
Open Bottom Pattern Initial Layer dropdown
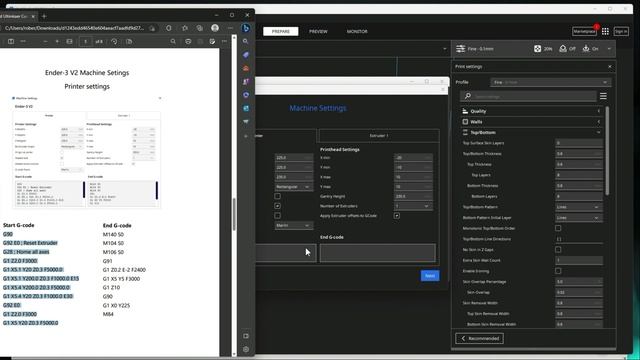[x=578, y=218]
